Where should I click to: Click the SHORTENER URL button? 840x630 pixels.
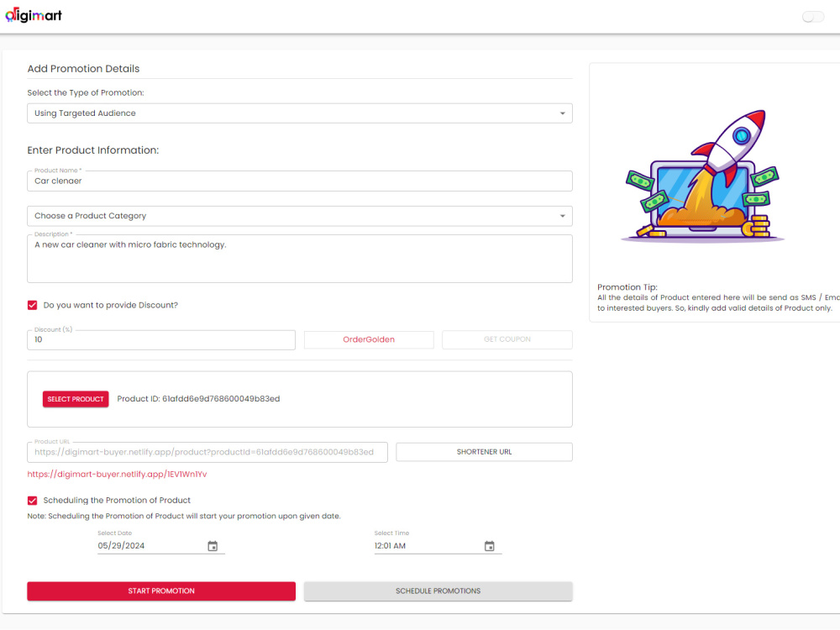pos(484,452)
